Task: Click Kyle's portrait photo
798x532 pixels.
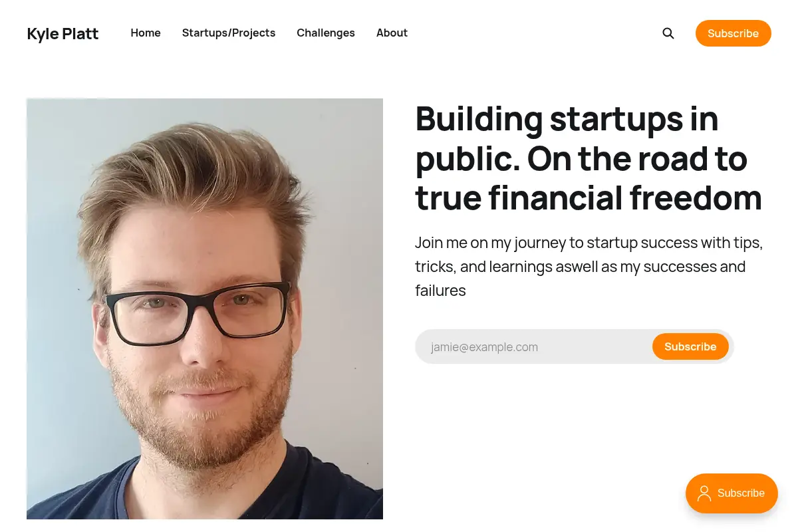Action: click(205, 309)
